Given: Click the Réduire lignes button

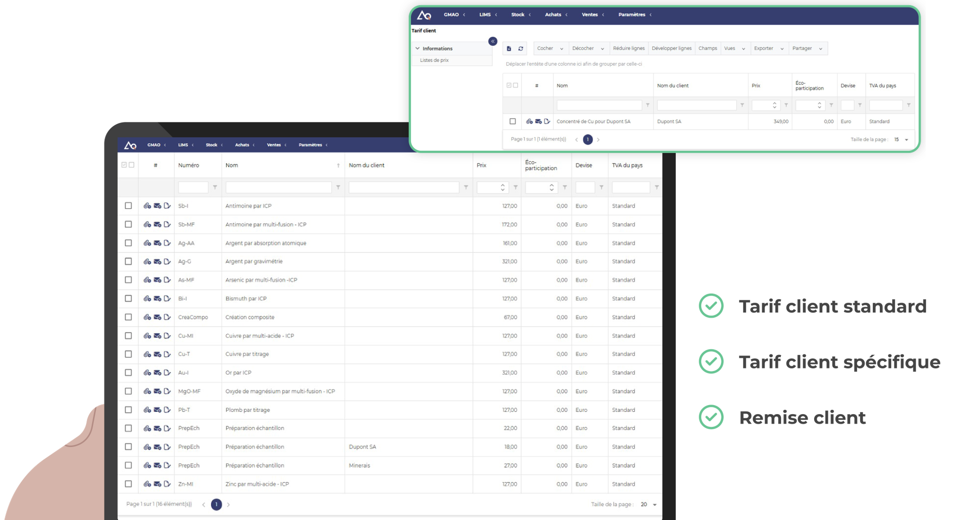Looking at the screenshot, I should [x=628, y=48].
